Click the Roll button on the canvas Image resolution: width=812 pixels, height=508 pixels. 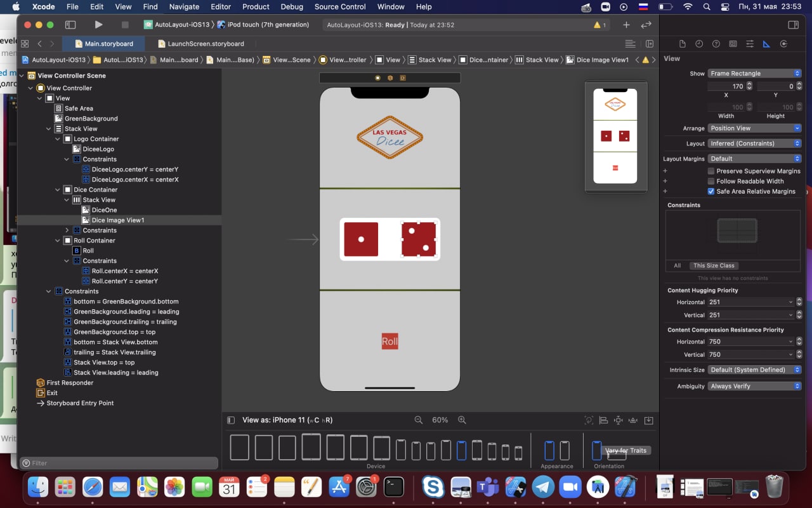pyautogui.click(x=390, y=342)
